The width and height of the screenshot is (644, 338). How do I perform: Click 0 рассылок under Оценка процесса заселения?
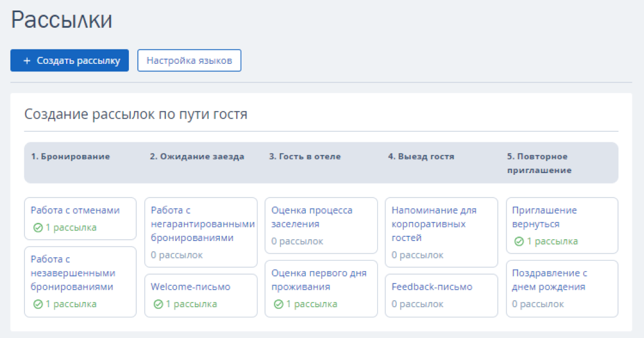(297, 242)
